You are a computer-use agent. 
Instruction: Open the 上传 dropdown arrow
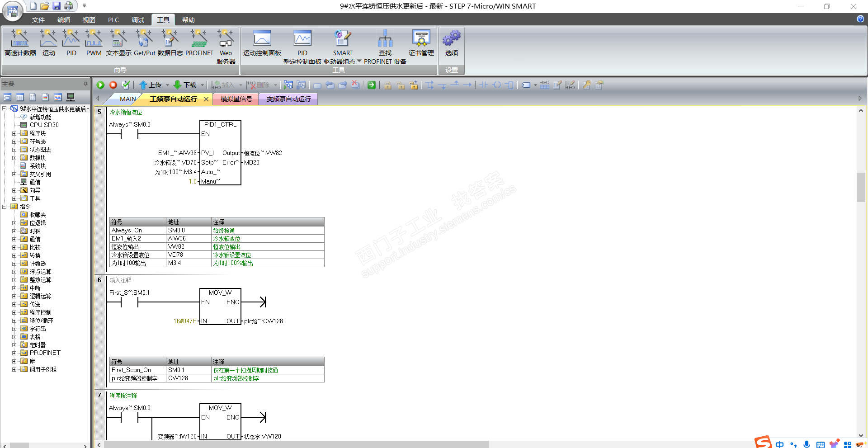click(x=167, y=85)
